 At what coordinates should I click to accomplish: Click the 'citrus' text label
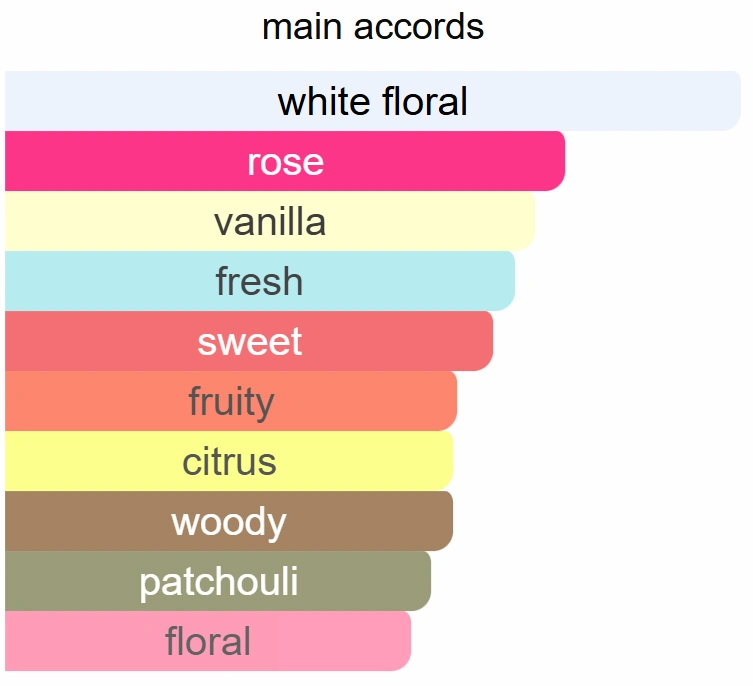point(229,462)
